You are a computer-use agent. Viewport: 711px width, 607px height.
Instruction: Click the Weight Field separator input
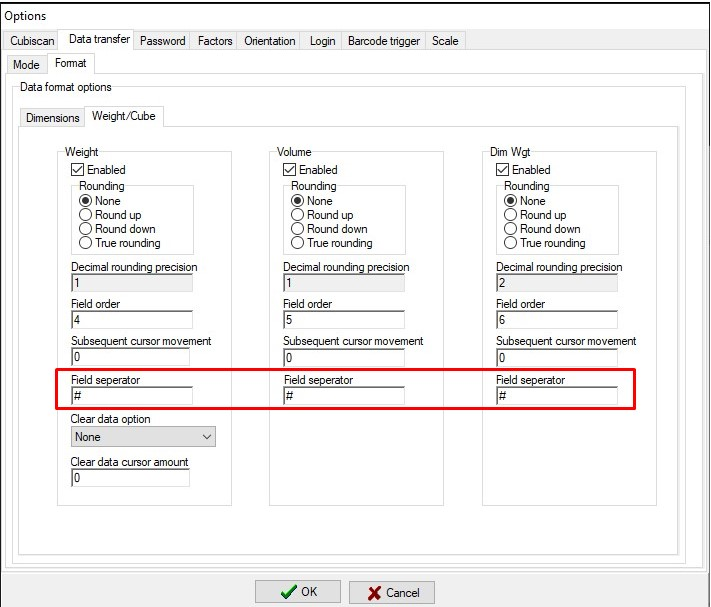[x=131, y=396]
